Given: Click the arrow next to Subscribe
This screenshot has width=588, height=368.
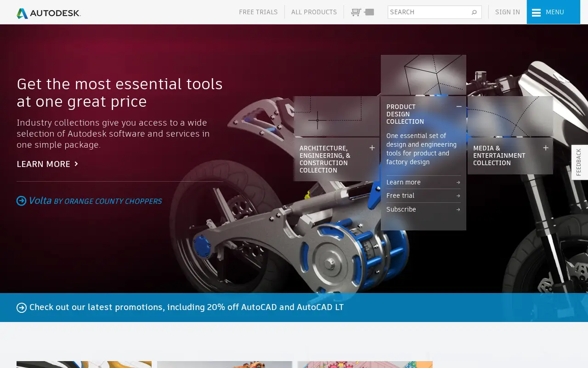Looking at the screenshot, I should [458, 210].
